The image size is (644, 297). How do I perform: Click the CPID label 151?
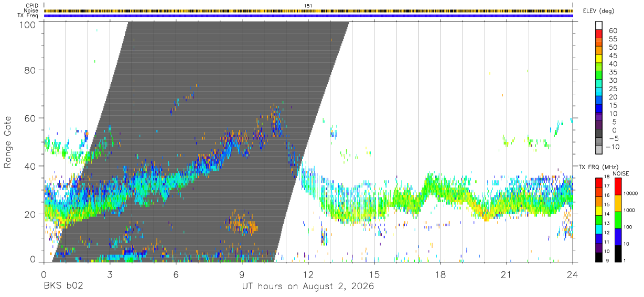coord(308,6)
